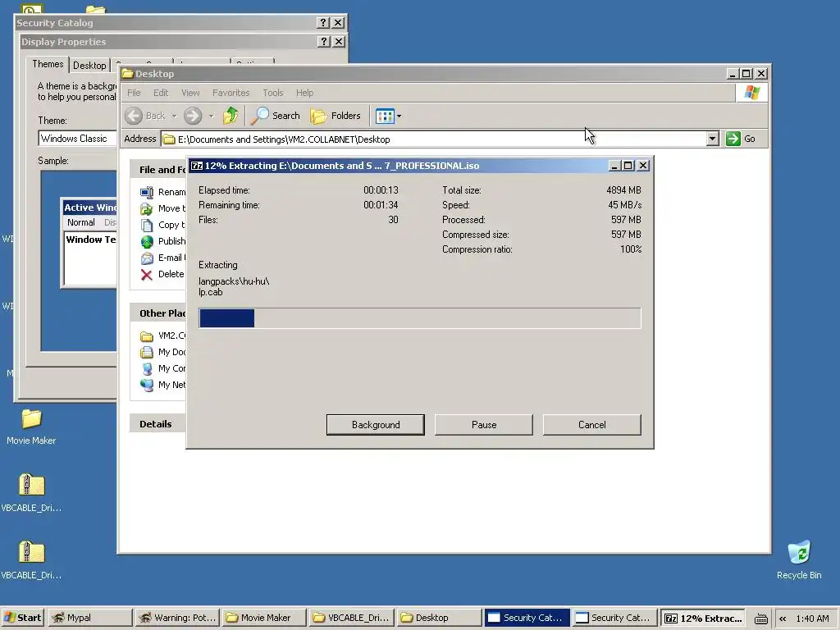Open My Documents icon in Other Places
Image resolution: width=840 pixels, height=630 pixels.
[147, 353]
